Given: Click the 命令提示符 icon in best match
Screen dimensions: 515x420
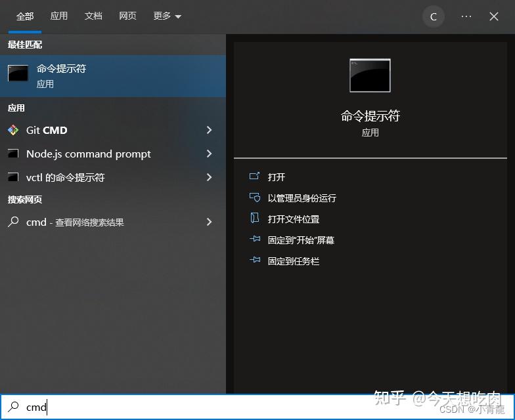Looking at the screenshot, I should pos(18,73).
